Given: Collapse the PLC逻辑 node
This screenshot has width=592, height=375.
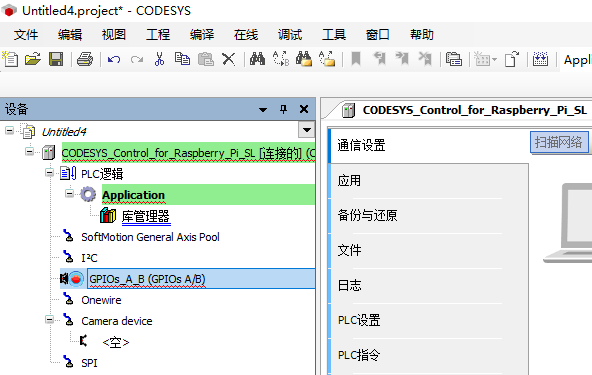Looking at the screenshot, I should tap(49, 173).
